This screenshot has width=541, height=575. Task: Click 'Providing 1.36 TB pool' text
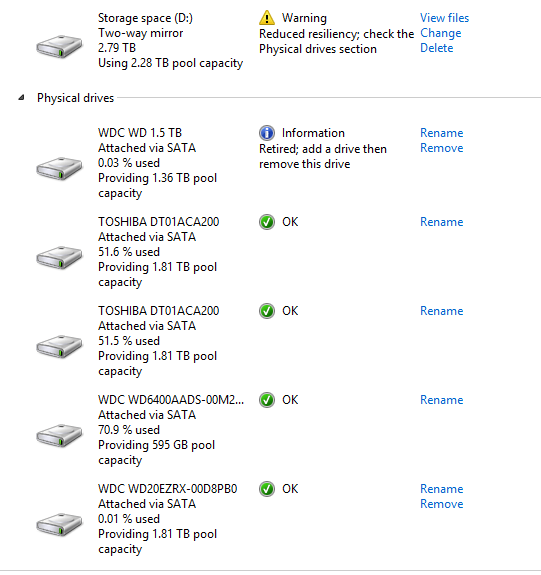157,178
